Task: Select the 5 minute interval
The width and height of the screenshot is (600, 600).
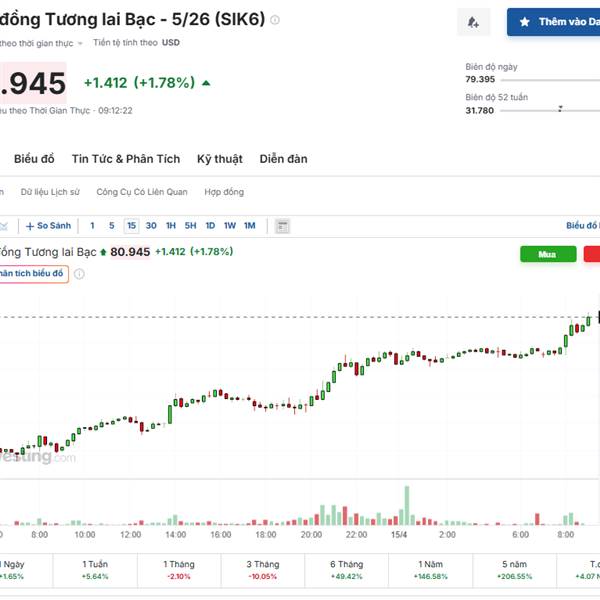Action: click(x=111, y=226)
